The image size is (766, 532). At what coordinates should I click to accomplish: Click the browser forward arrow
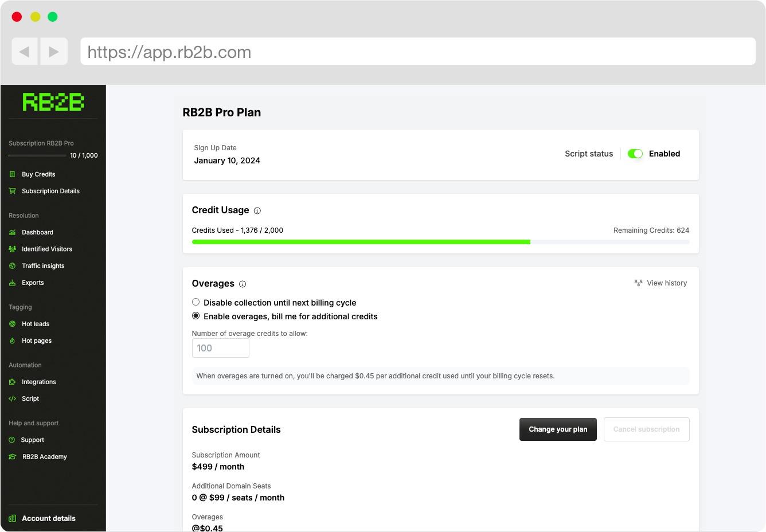[x=54, y=52]
